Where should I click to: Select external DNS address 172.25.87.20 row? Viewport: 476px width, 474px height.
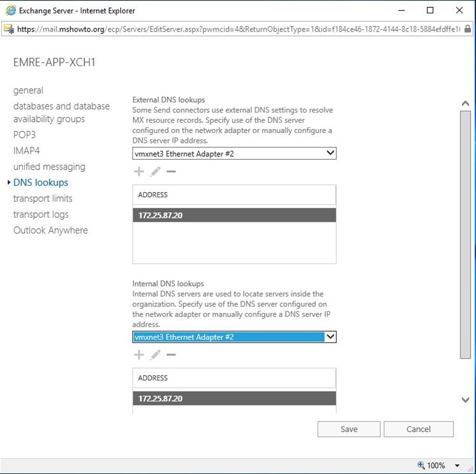coord(234,215)
